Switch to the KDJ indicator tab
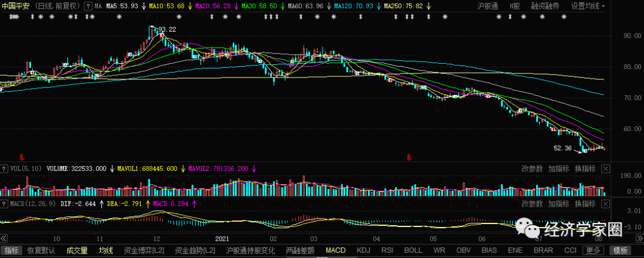This screenshot has width=644, height=258. 363,250
